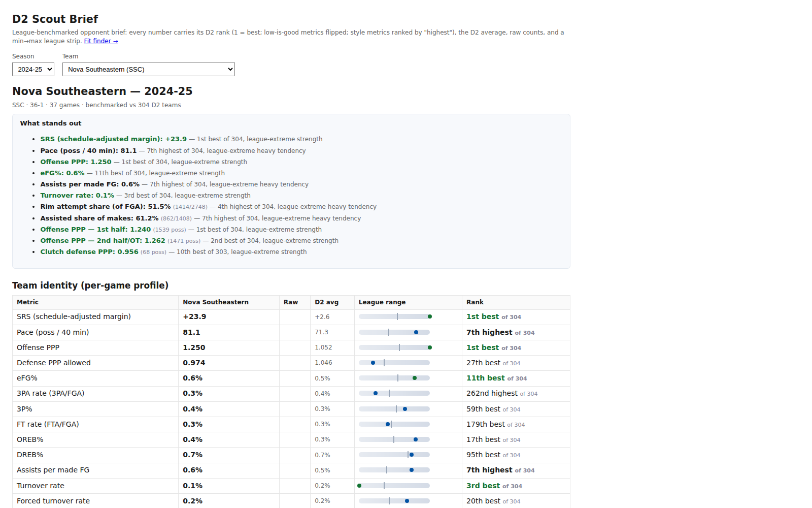
Task: Click the league range strip in the OREB% row
Action: (394, 440)
